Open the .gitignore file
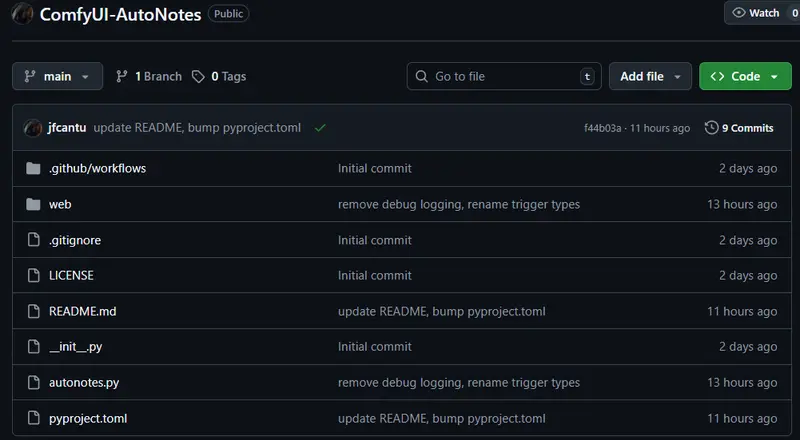This screenshot has width=800, height=440. (x=75, y=240)
